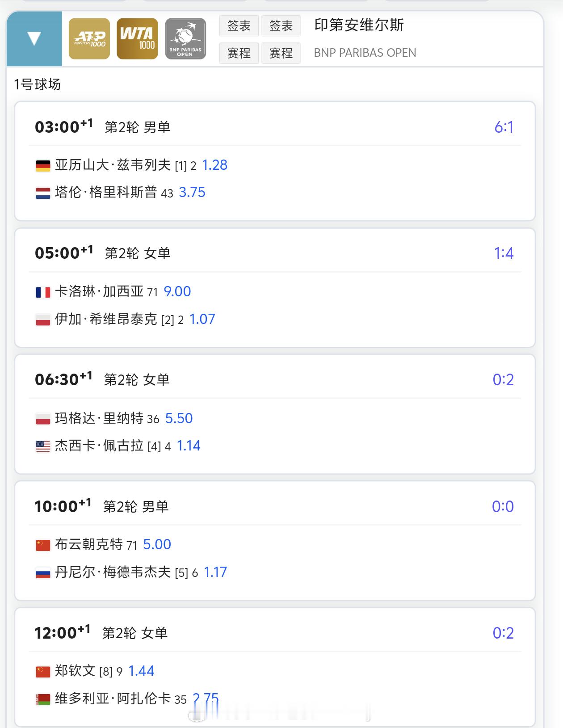Open player name 郑钦文
The width and height of the screenshot is (563, 728).
point(75,671)
